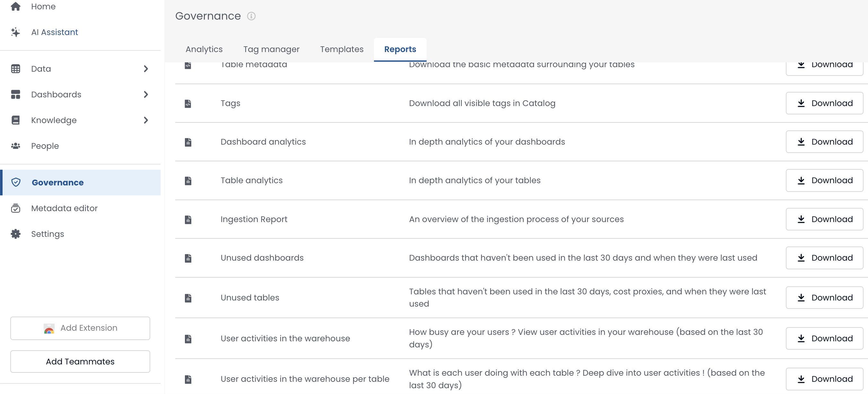Click the Governance shield icon in sidebar
The height and width of the screenshot is (394, 868).
coord(15,183)
